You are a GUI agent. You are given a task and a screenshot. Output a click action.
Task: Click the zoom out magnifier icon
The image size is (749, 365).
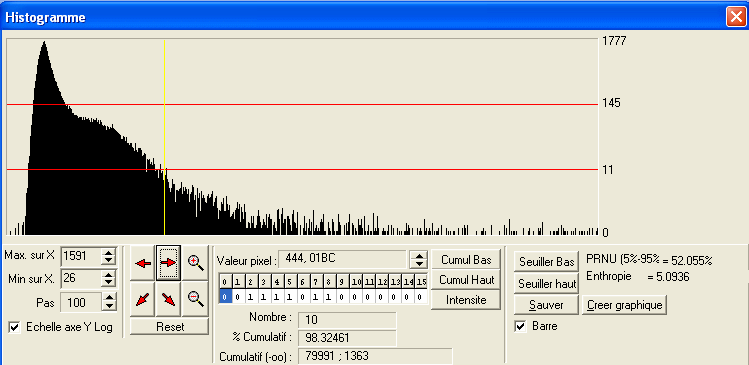pyautogui.click(x=195, y=299)
